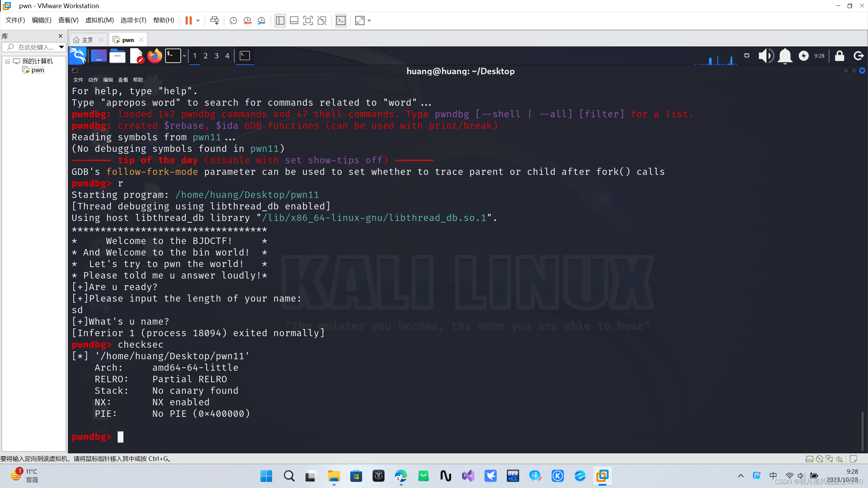Click the stretch guest display icon
Screen dimensions: 868x488
point(360,21)
